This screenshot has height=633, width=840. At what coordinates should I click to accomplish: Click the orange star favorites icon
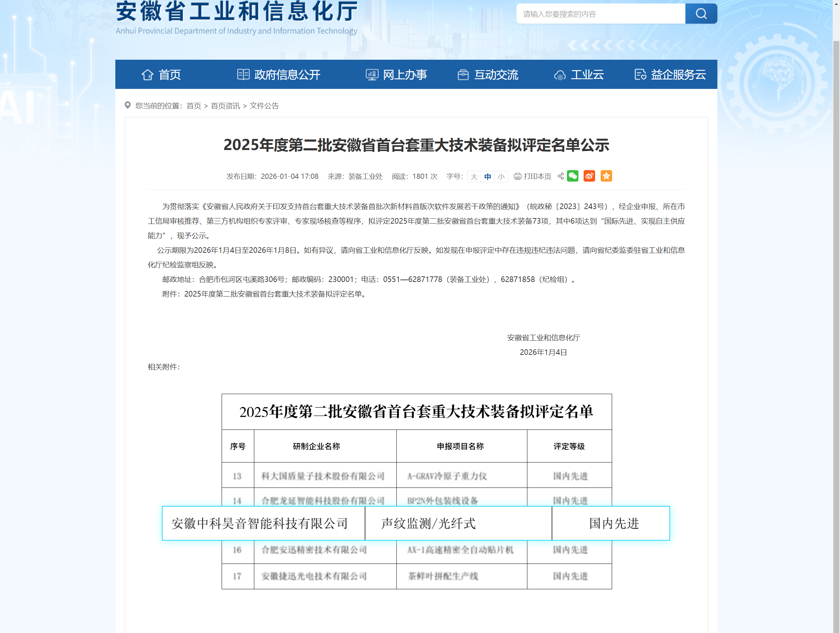click(606, 176)
